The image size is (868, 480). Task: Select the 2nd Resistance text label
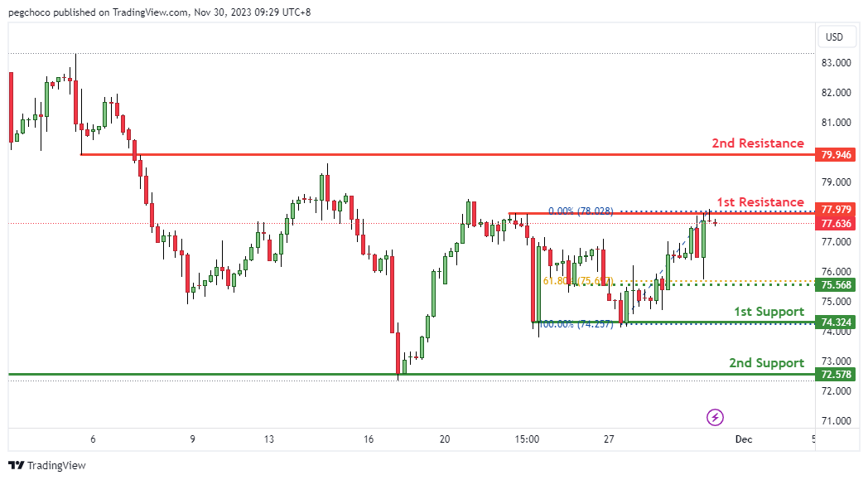[757, 143]
